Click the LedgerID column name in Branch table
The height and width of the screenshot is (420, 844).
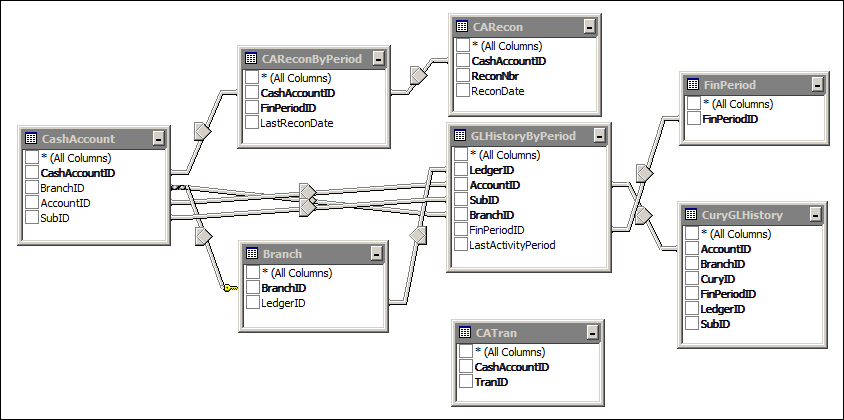pyautogui.click(x=283, y=303)
